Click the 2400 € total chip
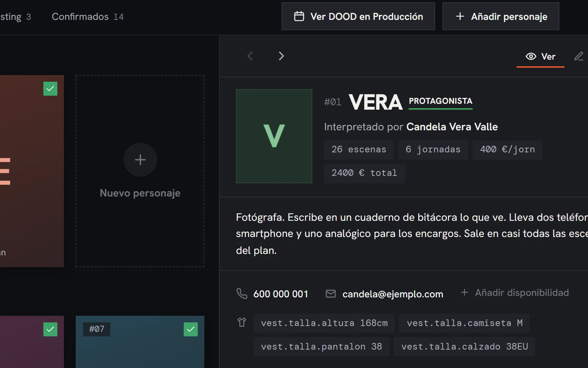This screenshot has height=368, width=588. [364, 173]
